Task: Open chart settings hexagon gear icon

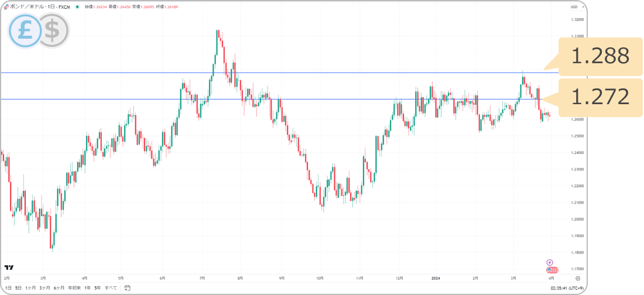Action: pyautogui.click(x=577, y=278)
